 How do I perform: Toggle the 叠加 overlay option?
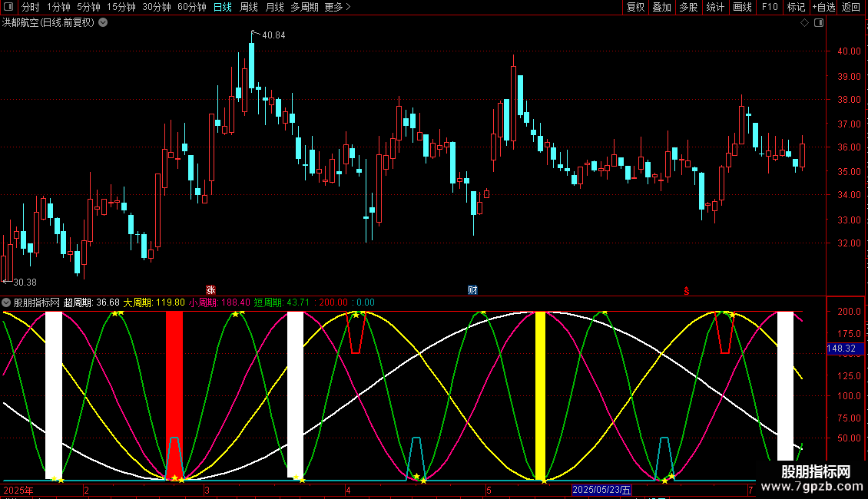tap(661, 7)
